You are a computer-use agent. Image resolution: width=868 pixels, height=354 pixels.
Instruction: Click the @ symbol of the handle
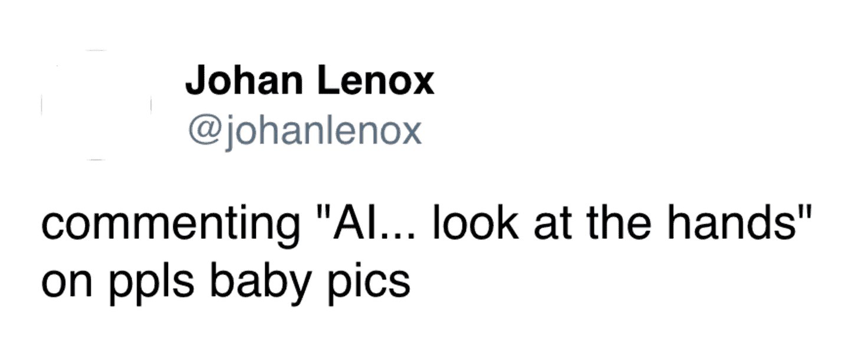pyautogui.click(x=202, y=132)
